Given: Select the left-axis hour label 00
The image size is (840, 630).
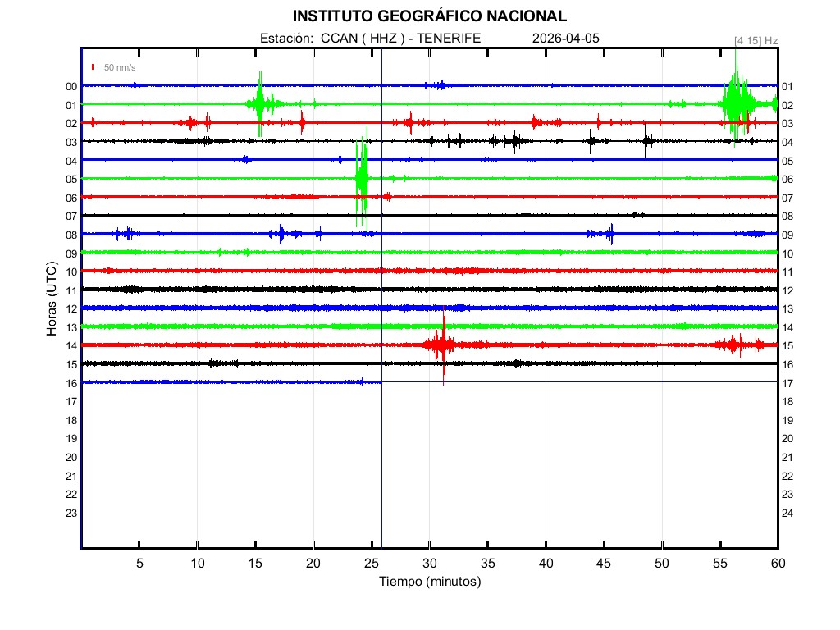Looking at the screenshot, I should (71, 86).
